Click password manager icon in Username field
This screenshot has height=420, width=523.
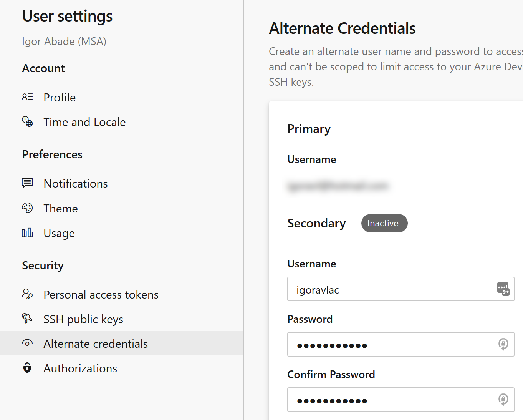tap(503, 289)
